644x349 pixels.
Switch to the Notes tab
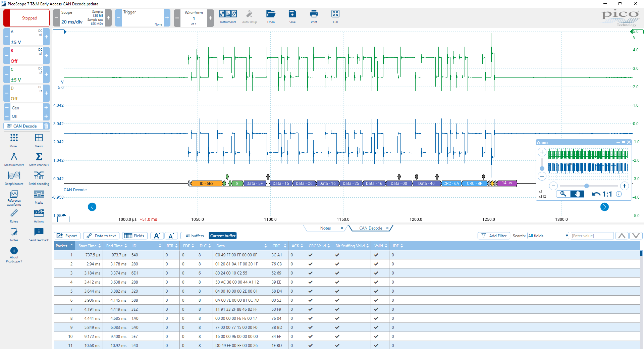325,228
